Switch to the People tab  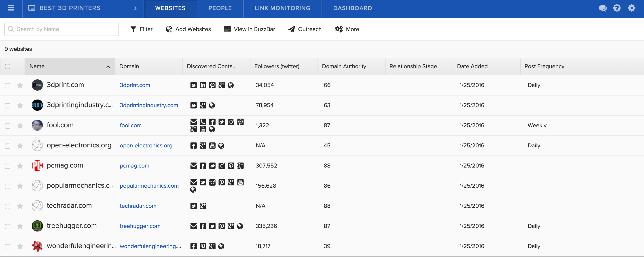[x=220, y=8]
